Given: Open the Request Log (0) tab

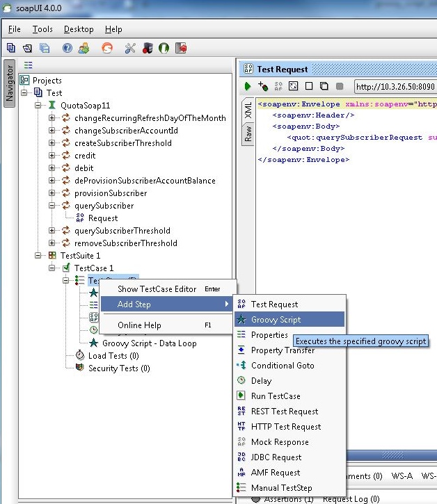Looking at the screenshot, I should click(x=351, y=499).
